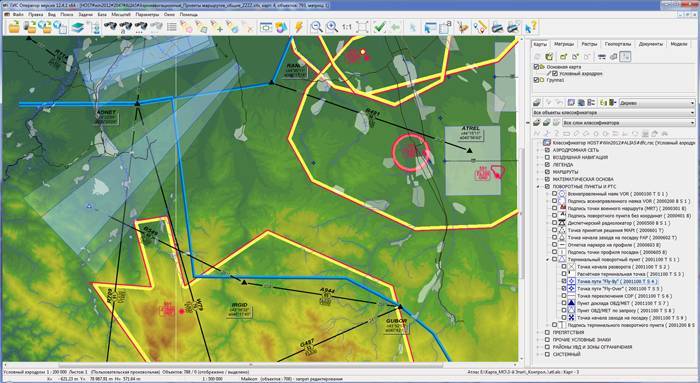Click the fit whole map frame icon
Viewport: 700px width, 383px height.
pos(362,27)
